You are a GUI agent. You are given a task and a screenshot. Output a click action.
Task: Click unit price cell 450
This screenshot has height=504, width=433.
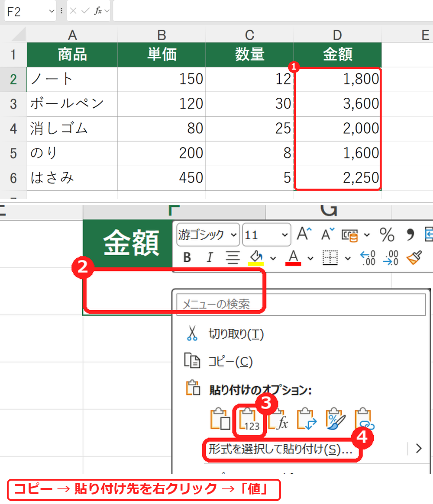pyautogui.click(x=162, y=178)
